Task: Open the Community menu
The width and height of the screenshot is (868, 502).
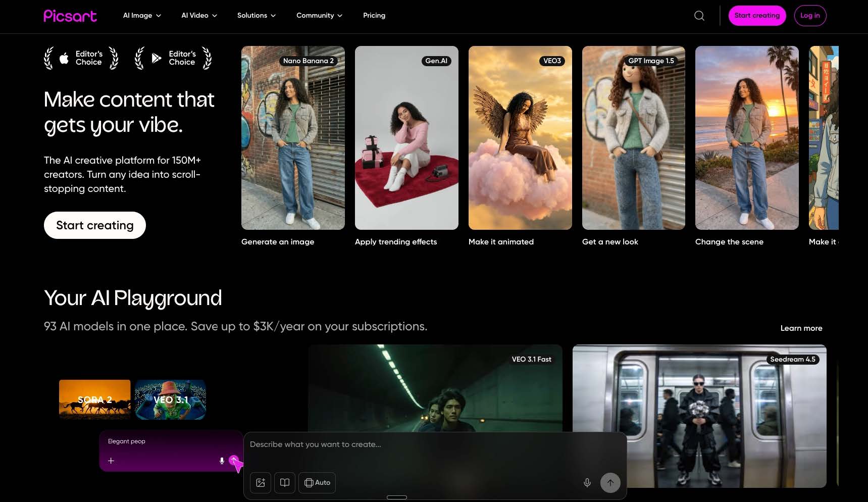Action: [x=319, y=16]
